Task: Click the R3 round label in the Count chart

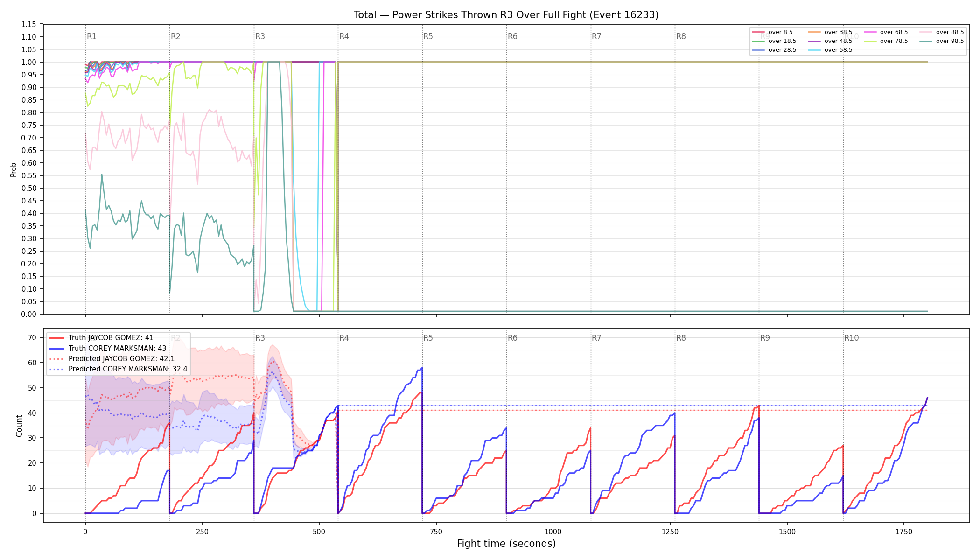Action: click(x=260, y=338)
